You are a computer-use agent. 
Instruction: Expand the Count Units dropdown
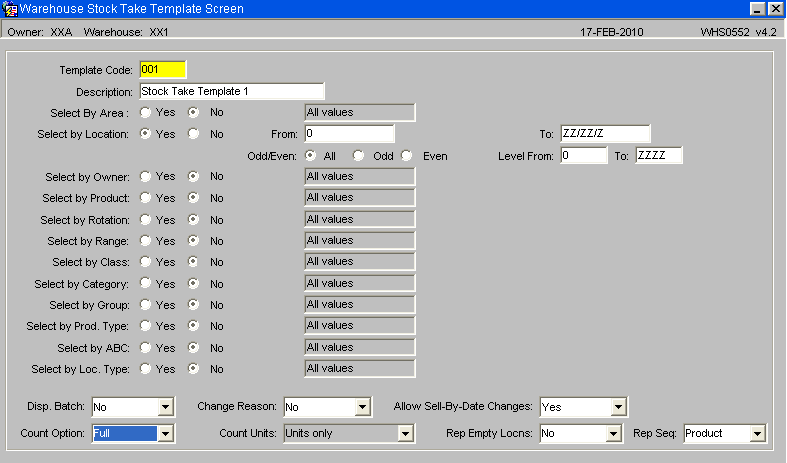(x=406, y=433)
